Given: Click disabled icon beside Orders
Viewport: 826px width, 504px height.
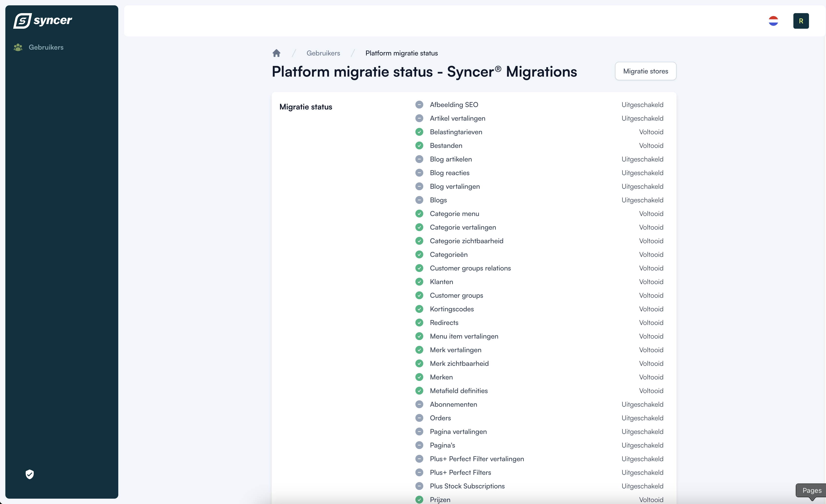Looking at the screenshot, I should pos(419,418).
